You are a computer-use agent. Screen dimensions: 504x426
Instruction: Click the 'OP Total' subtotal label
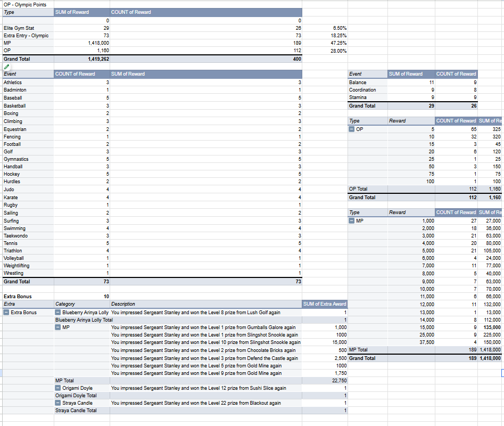coord(358,189)
